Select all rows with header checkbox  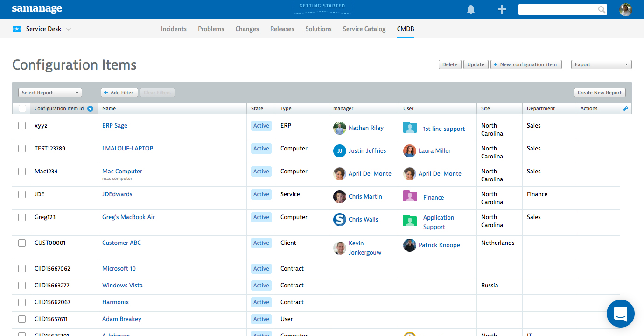tap(22, 108)
